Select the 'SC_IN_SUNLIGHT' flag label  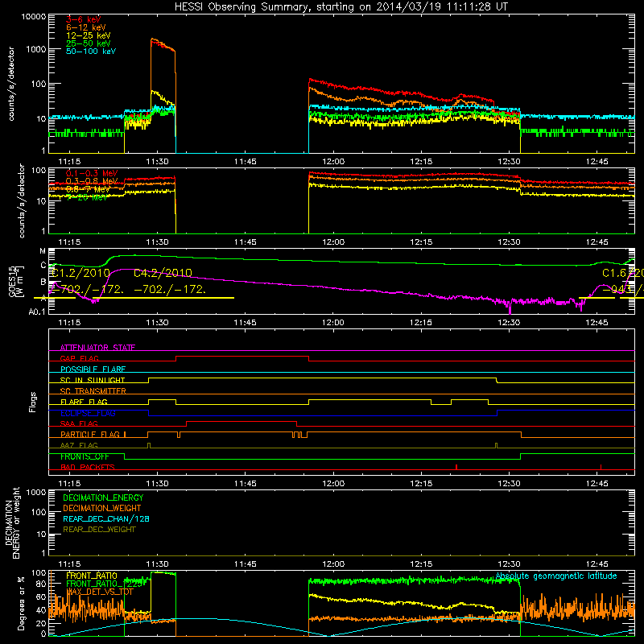click(93, 380)
